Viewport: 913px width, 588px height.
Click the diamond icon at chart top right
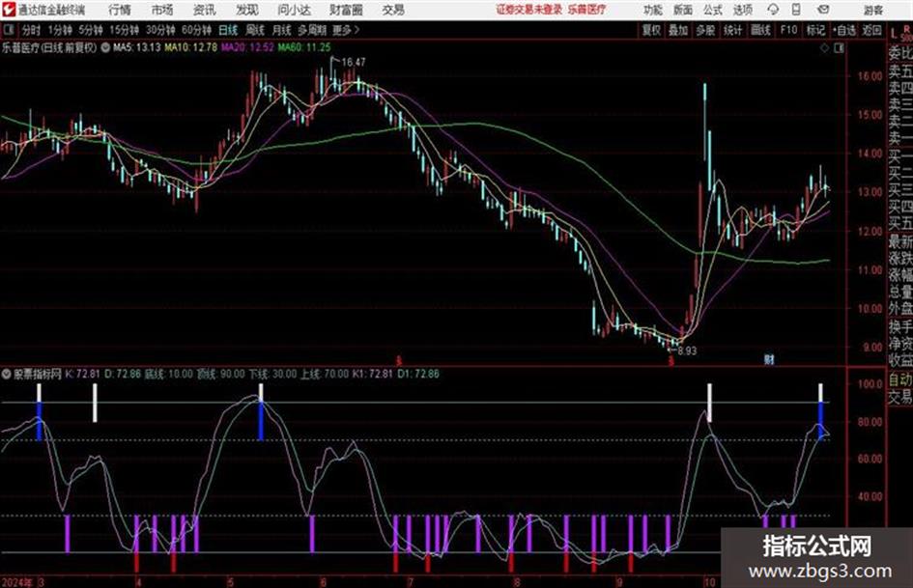click(x=824, y=48)
